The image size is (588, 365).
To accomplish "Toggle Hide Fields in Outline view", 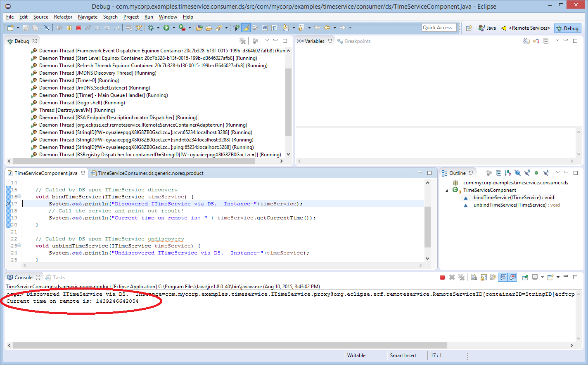I will click(x=518, y=173).
